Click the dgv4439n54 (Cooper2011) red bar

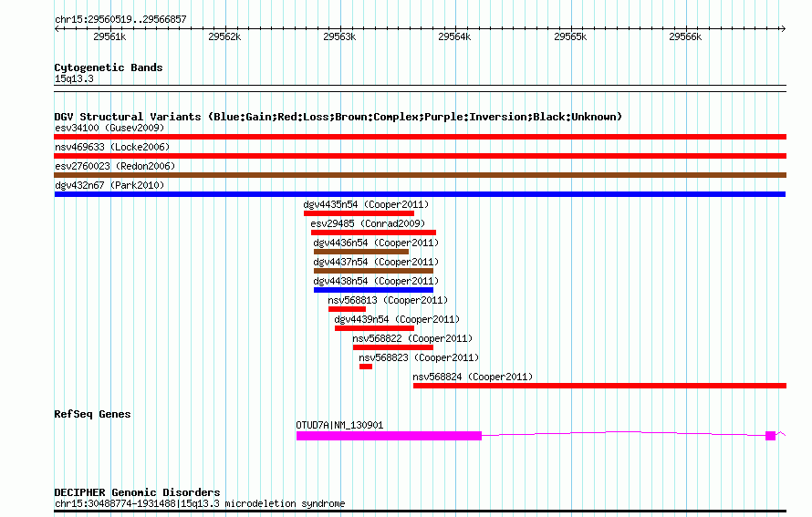(x=374, y=328)
